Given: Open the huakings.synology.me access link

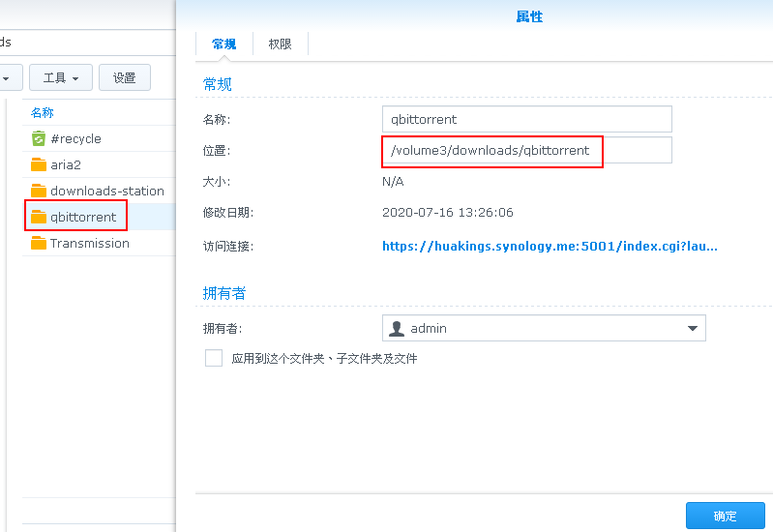Looking at the screenshot, I should (550, 246).
